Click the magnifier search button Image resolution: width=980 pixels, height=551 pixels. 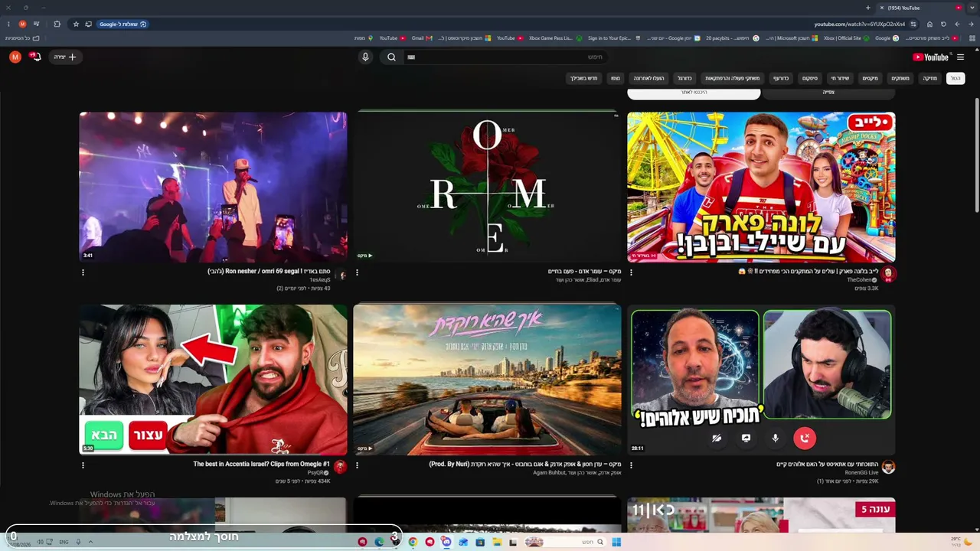click(x=391, y=57)
